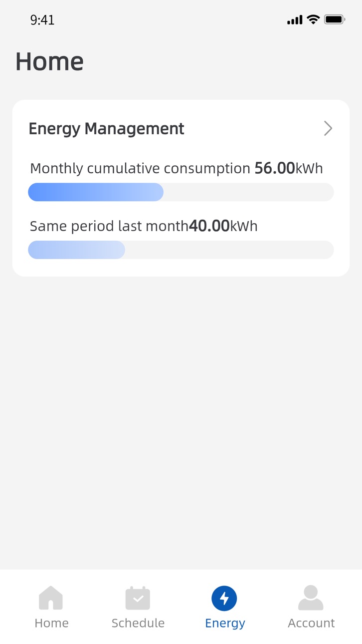The height and width of the screenshot is (644, 362).
Task: Tap the Wi-Fi signal icon
Action: [x=313, y=19]
